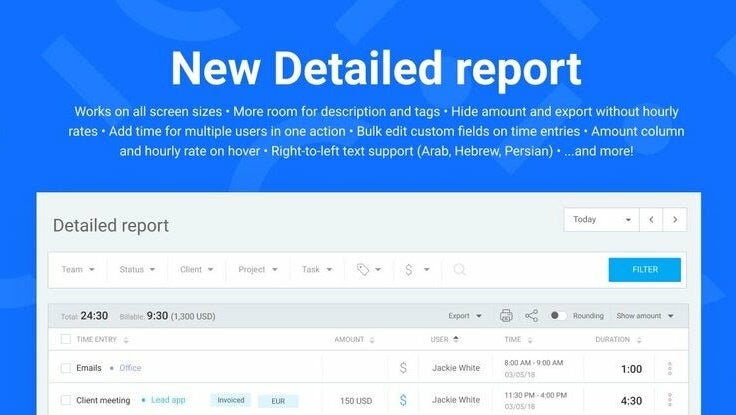Share the report via share icon

tap(531, 316)
